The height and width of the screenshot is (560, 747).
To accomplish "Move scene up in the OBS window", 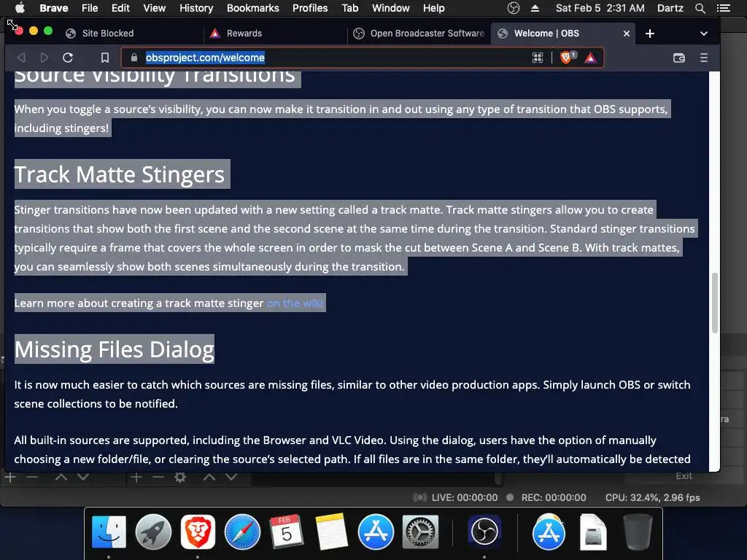I will pyautogui.click(x=61, y=477).
